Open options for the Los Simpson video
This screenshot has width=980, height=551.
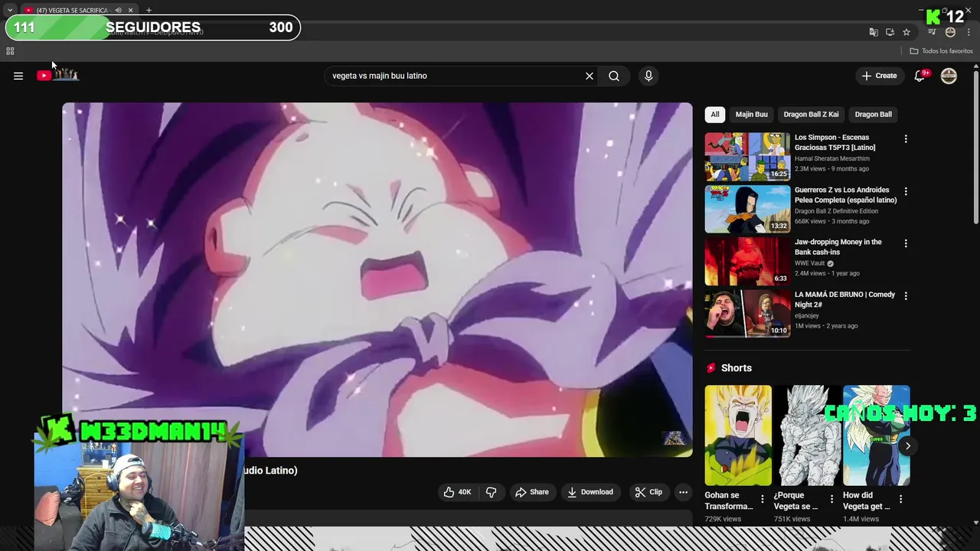click(x=906, y=139)
